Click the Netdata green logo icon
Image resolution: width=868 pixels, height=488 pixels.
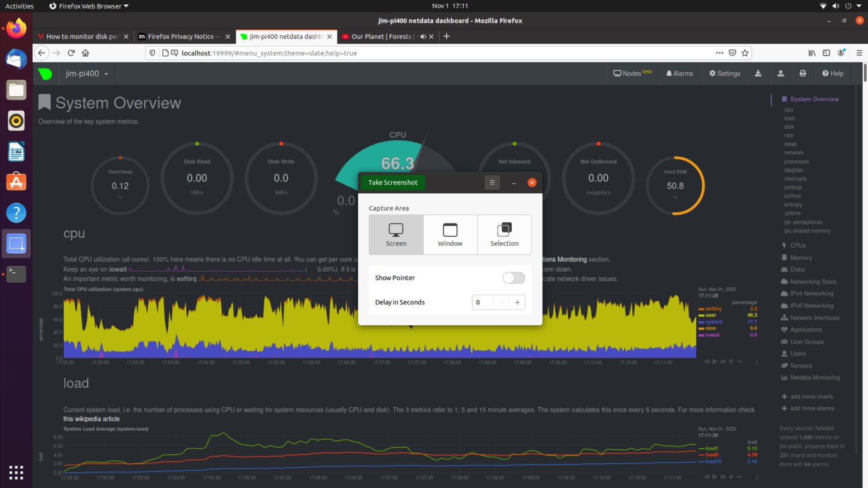coord(45,74)
